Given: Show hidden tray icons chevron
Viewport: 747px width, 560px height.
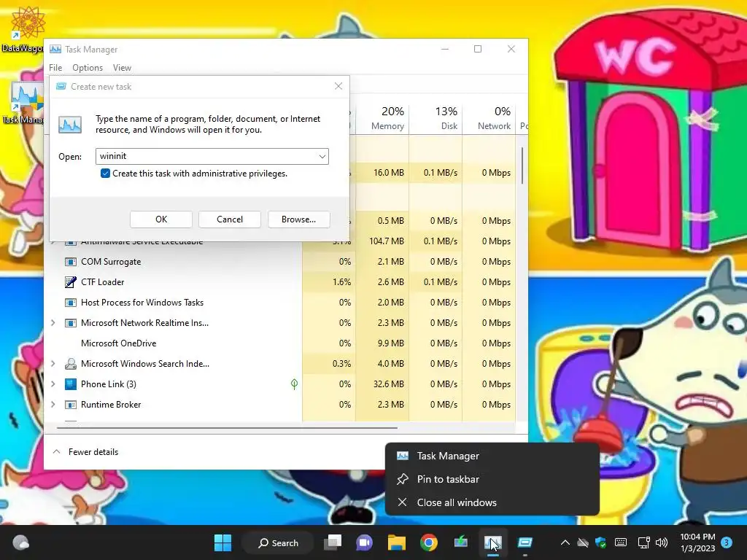Looking at the screenshot, I should pyautogui.click(x=565, y=542).
